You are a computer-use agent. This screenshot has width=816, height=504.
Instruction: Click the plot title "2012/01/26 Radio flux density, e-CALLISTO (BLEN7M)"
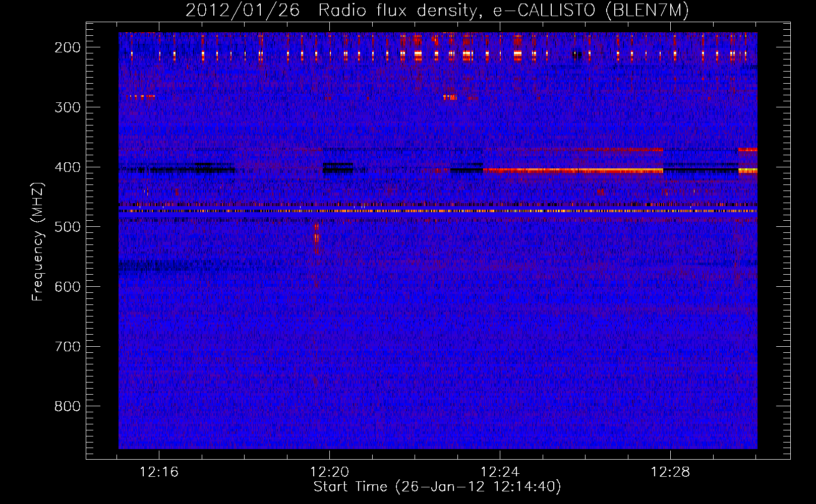(437, 10)
